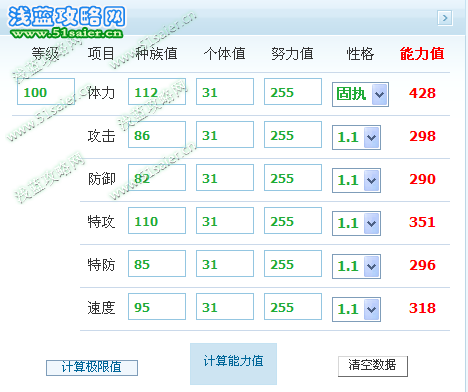468x392 pixels.
Task: Click the 速度 个体值 field
Action: coord(225,307)
